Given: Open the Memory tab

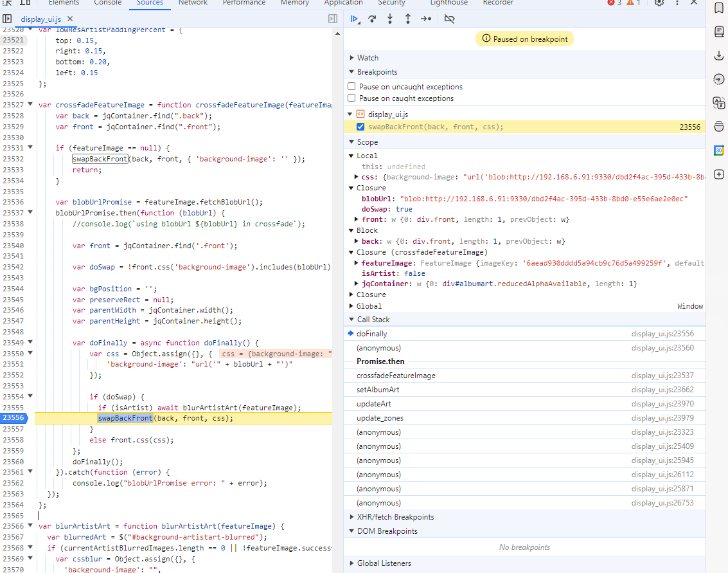Looking at the screenshot, I should [295, 3].
